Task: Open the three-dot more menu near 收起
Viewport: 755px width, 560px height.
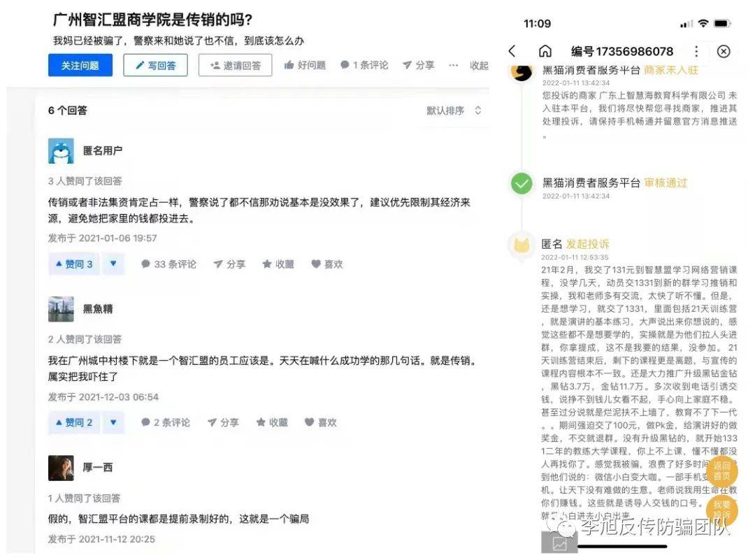Action: pyautogui.click(x=453, y=65)
